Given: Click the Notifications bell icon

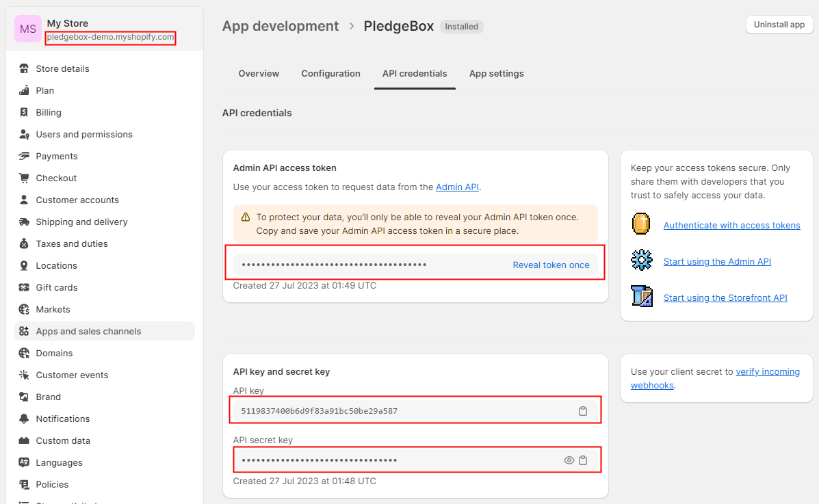Looking at the screenshot, I should 24,419.
